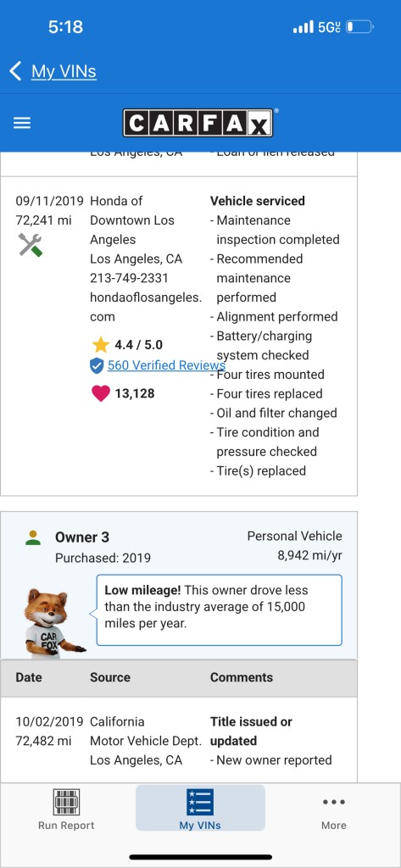Tap the Low mileage info bubble

coord(220,610)
